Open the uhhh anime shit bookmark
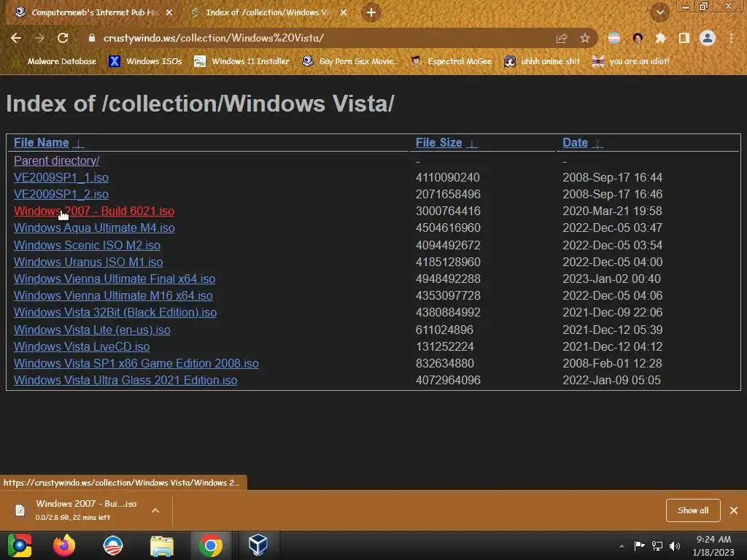Image resolution: width=747 pixels, height=560 pixels. [542, 61]
